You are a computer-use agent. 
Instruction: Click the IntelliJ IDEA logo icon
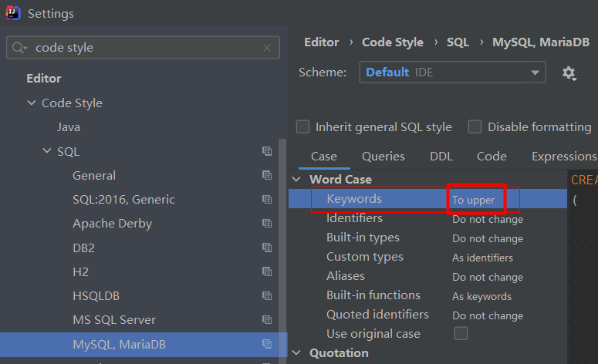(12, 13)
